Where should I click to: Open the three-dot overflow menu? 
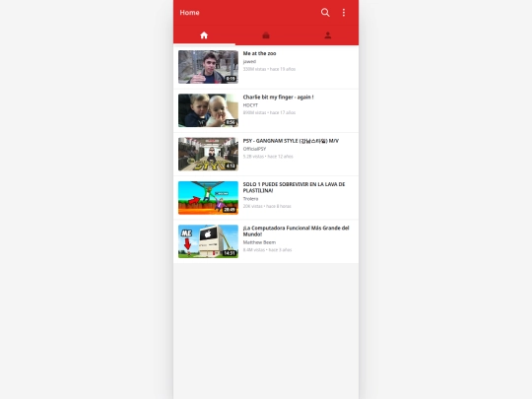[x=344, y=13]
